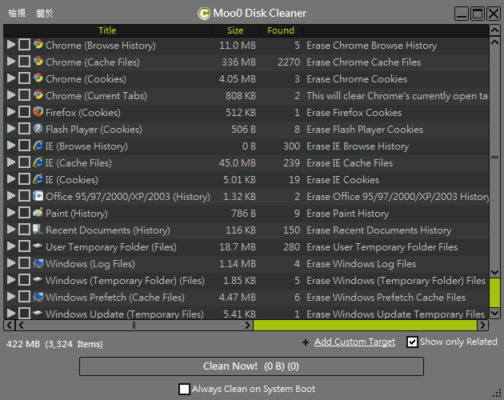Check the IE (Cache Files) checkbox

tap(24, 162)
